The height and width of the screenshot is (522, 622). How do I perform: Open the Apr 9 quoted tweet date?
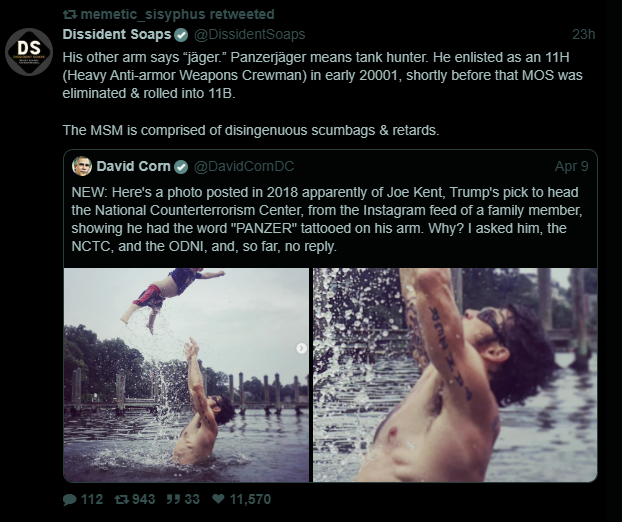571,166
